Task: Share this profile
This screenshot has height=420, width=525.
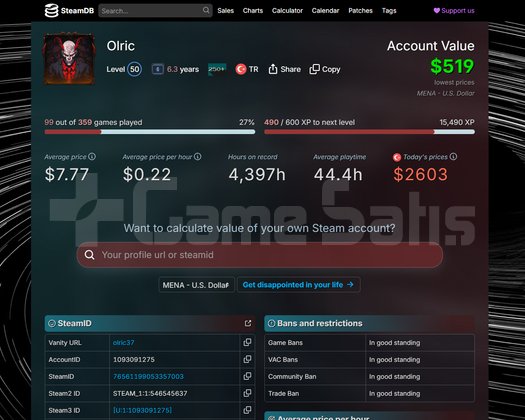Action: (284, 69)
